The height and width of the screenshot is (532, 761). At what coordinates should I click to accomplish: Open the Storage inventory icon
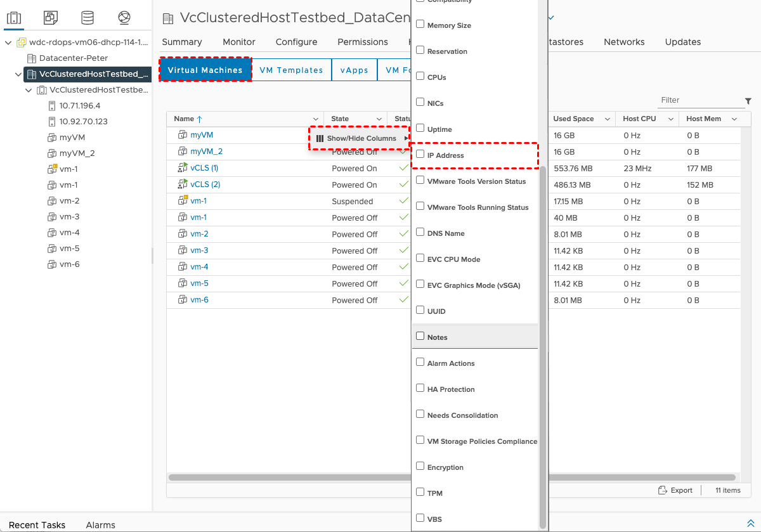(x=88, y=18)
